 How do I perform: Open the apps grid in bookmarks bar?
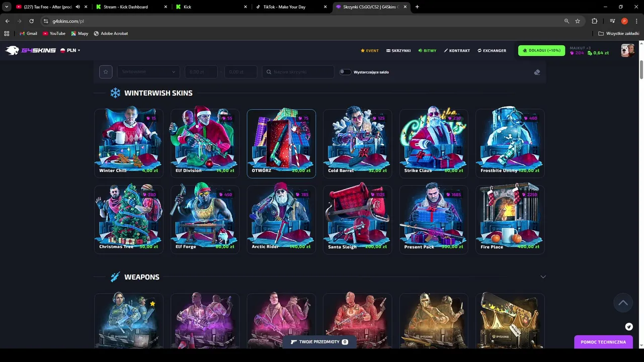[7, 33]
